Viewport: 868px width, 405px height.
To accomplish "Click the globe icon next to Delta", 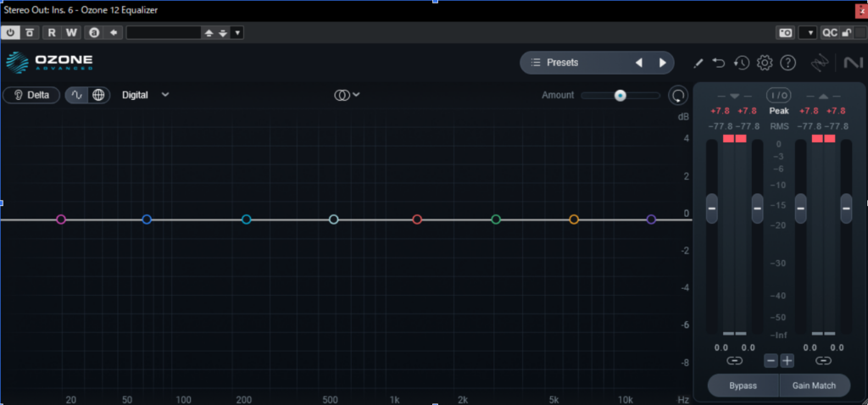I will 98,95.
